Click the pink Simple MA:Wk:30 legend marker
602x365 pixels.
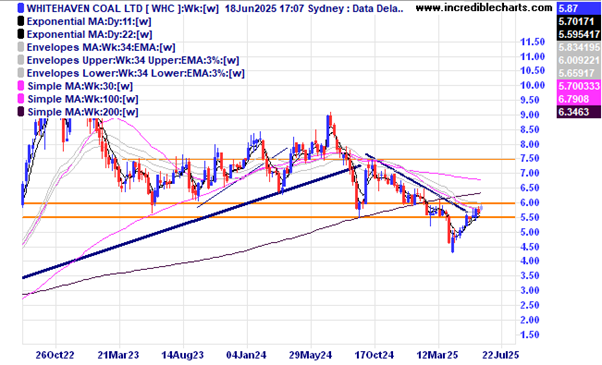point(21,86)
